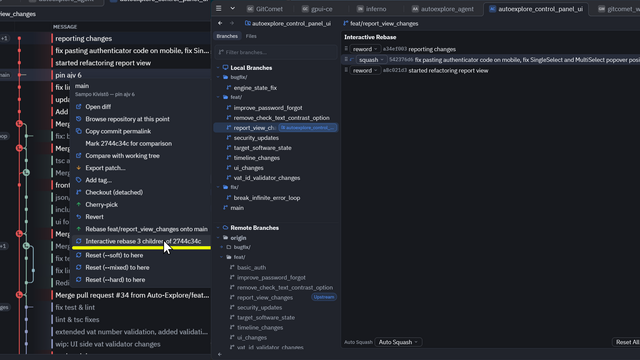Click the back navigation arrow
Screen dimensions: 640x360
[x=220, y=23]
